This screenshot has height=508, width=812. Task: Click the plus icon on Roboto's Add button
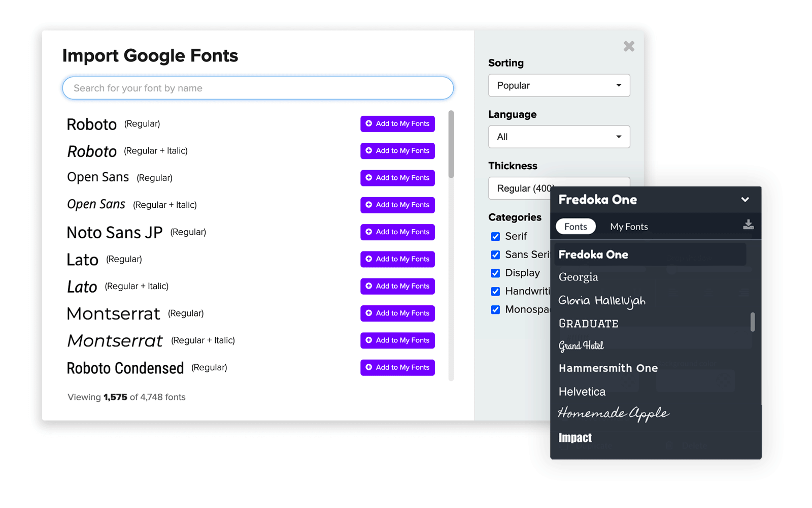(x=368, y=123)
